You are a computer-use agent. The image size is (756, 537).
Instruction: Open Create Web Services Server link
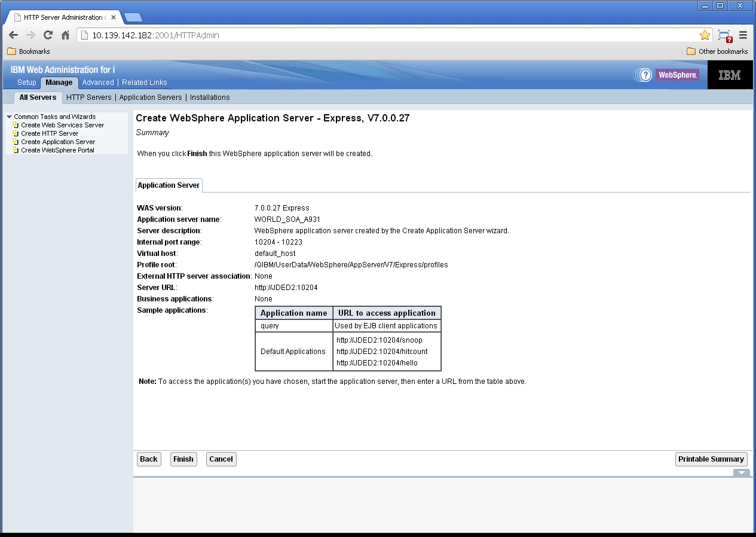(63, 125)
